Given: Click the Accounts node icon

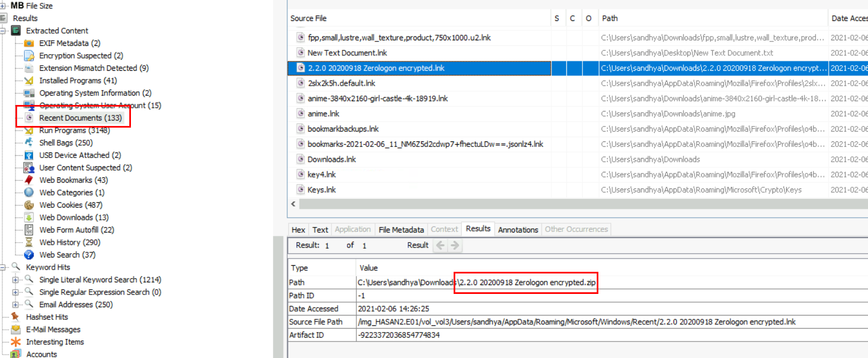Looking at the screenshot, I should 16,354.
